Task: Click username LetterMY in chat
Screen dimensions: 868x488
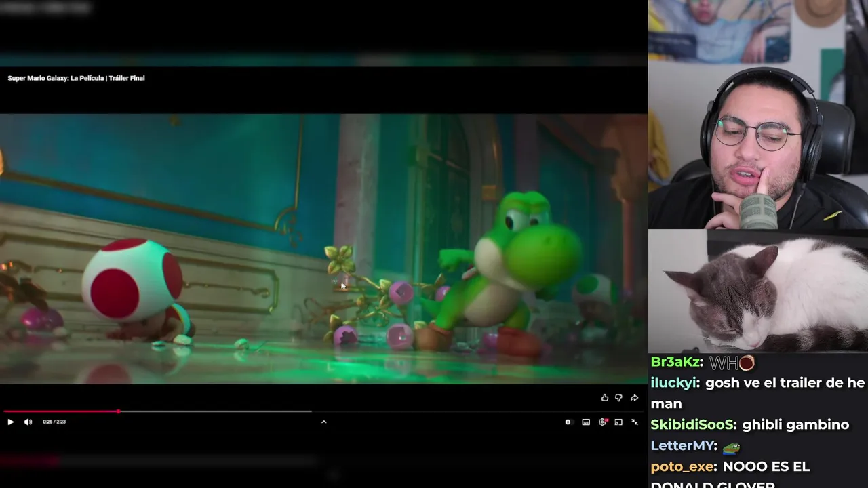Action: pyautogui.click(x=683, y=445)
